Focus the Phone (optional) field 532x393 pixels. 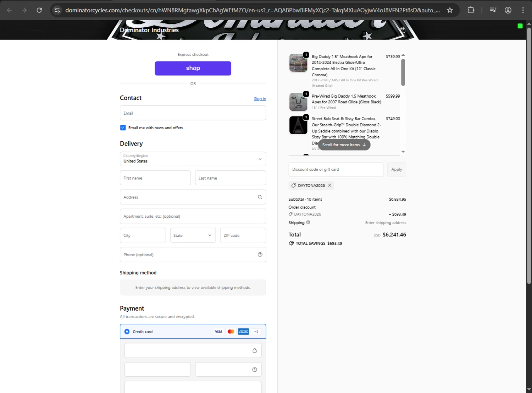pyautogui.click(x=193, y=255)
